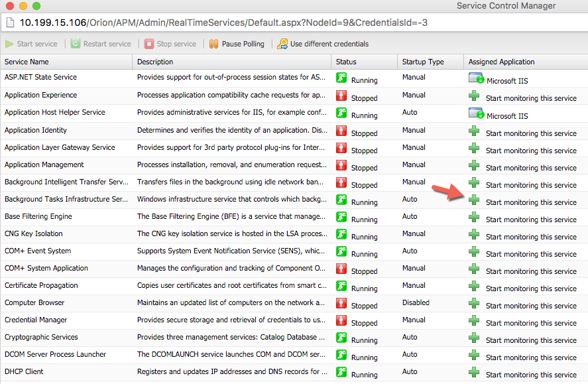Click the stopped status icon for Credential Manager
This screenshot has width=588, height=384.
click(x=341, y=320)
